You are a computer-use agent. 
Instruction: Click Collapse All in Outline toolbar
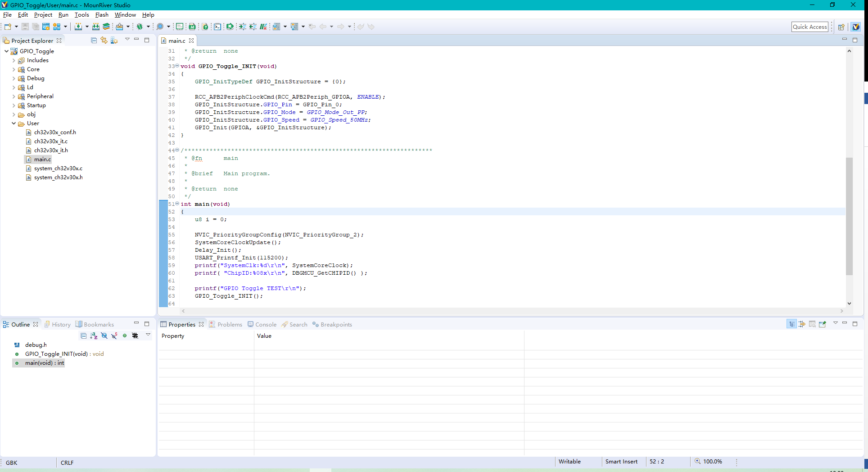click(x=83, y=336)
